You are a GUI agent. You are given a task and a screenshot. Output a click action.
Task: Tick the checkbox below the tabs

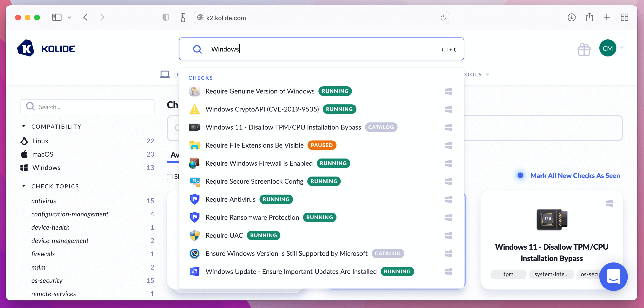coord(169,177)
